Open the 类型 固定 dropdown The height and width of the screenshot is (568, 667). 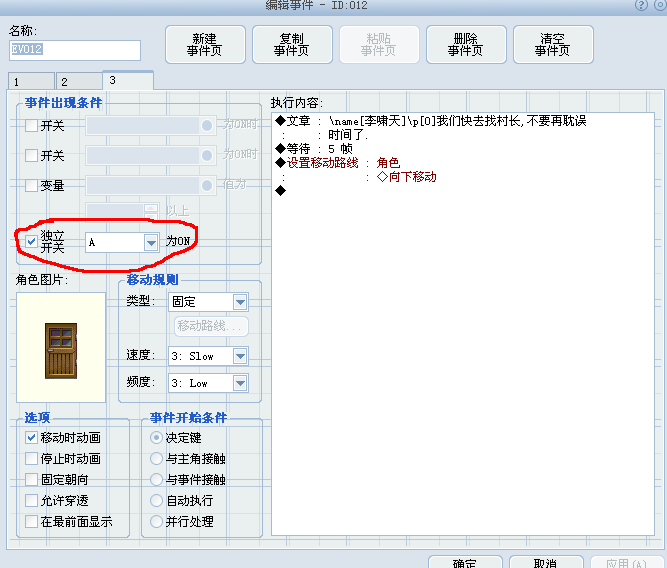[208, 302]
